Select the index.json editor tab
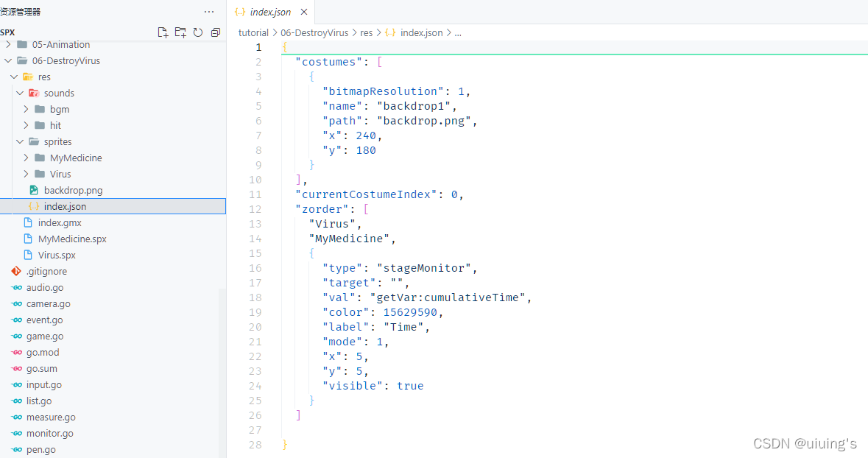868x458 pixels. tap(272, 12)
